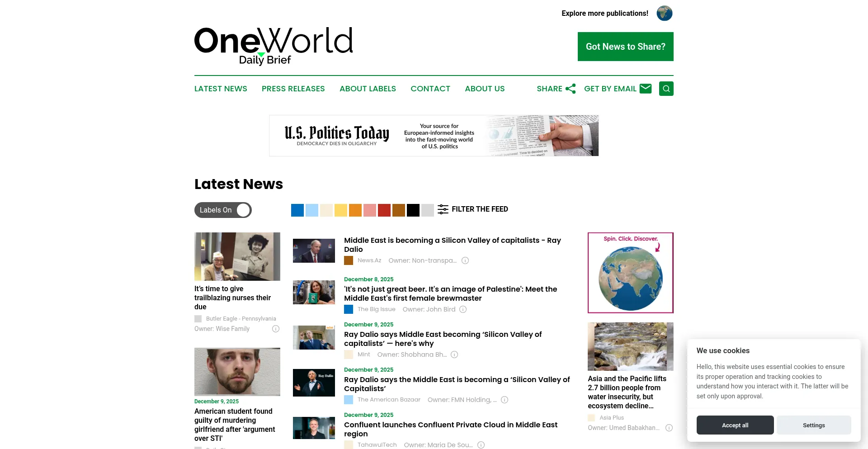
Task: Open 'American student found guilty' headline
Action: (235, 425)
